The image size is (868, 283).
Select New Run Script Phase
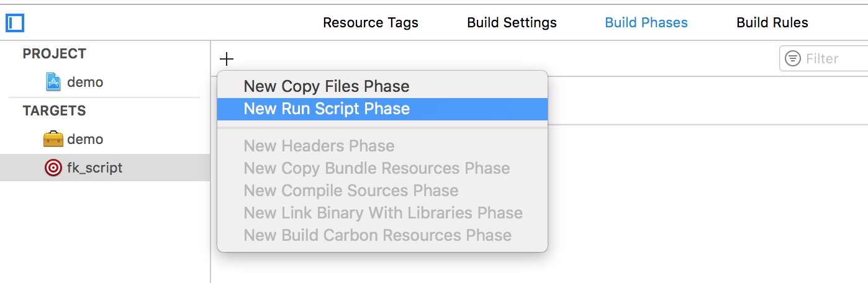tap(327, 109)
